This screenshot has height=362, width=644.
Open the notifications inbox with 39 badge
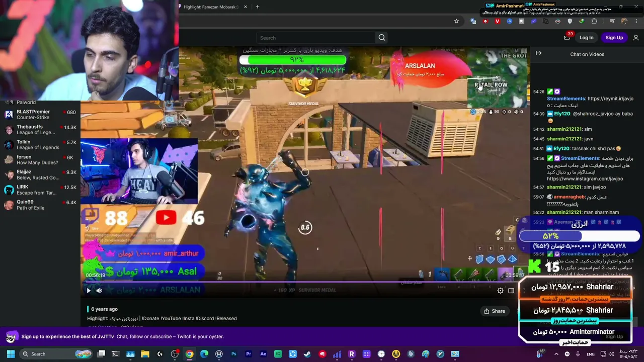(x=567, y=37)
